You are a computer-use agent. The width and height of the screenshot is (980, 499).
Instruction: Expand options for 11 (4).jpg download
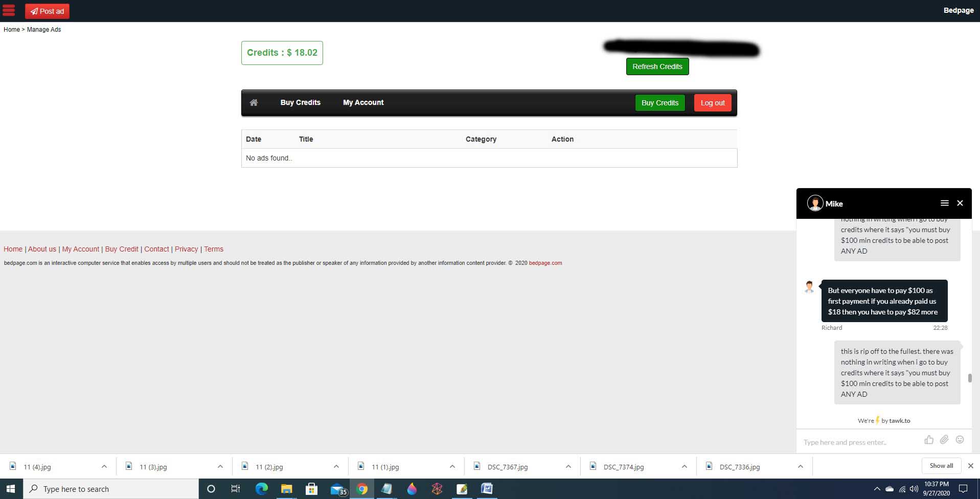(x=104, y=466)
